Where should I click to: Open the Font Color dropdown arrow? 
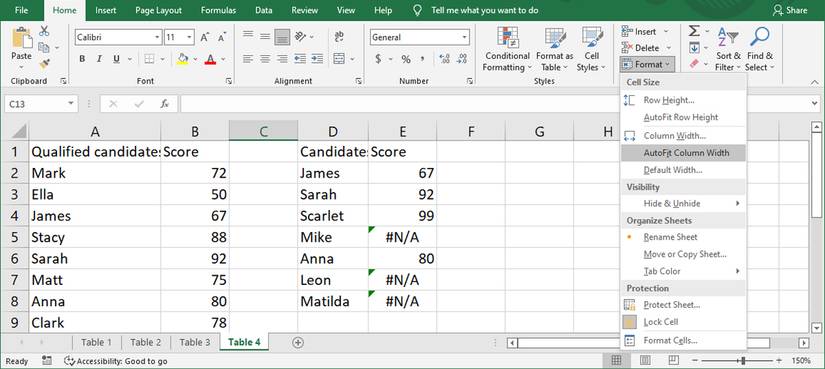222,59
